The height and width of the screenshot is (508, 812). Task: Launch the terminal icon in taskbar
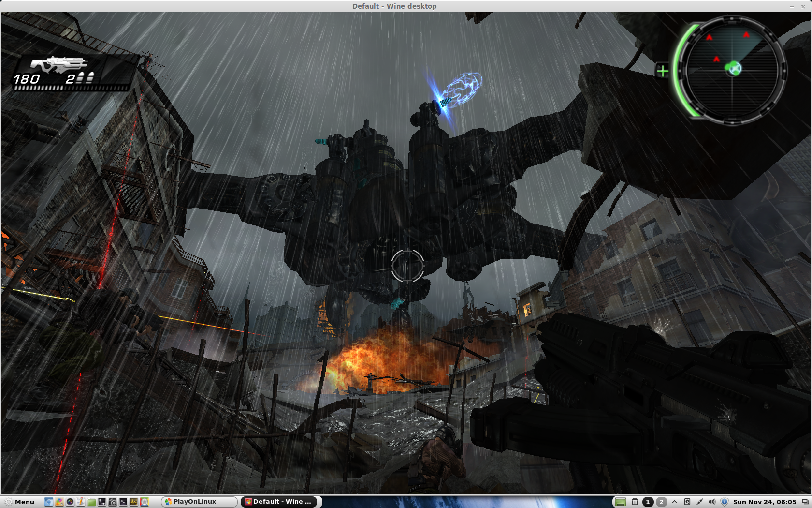tap(123, 502)
